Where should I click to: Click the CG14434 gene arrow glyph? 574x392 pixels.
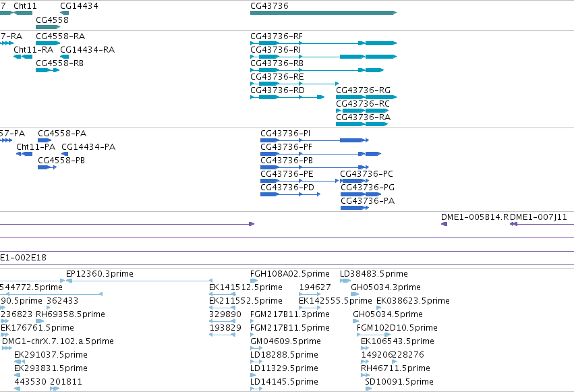[x=65, y=13]
